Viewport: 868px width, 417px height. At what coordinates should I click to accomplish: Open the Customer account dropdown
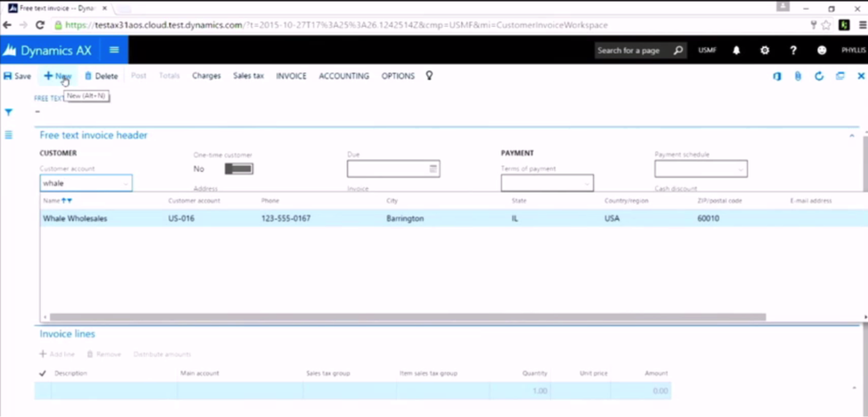coord(126,184)
